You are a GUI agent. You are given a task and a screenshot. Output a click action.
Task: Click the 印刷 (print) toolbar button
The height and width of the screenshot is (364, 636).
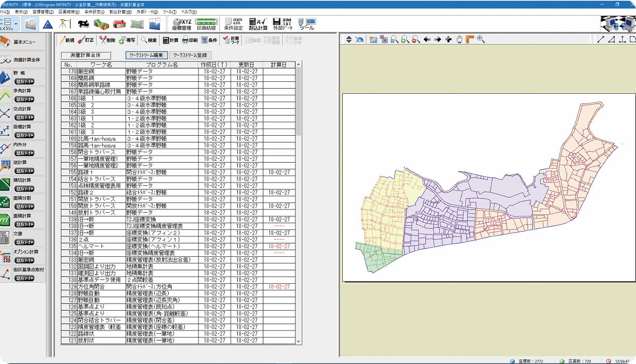click(190, 40)
